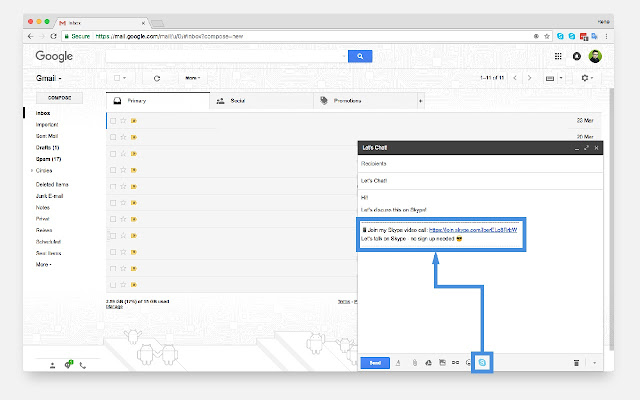Add a category with the plus tab
The image size is (640, 400).
pyautogui.click(x=420, y=101)
